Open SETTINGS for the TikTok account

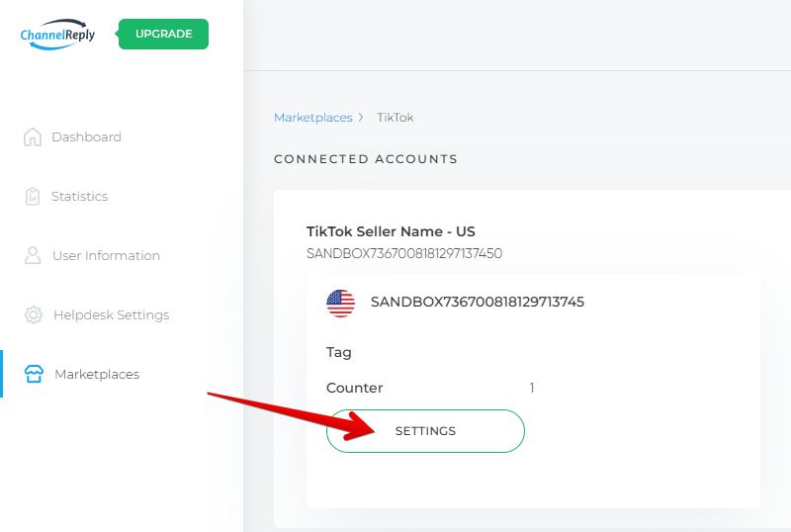pos(425,431)
